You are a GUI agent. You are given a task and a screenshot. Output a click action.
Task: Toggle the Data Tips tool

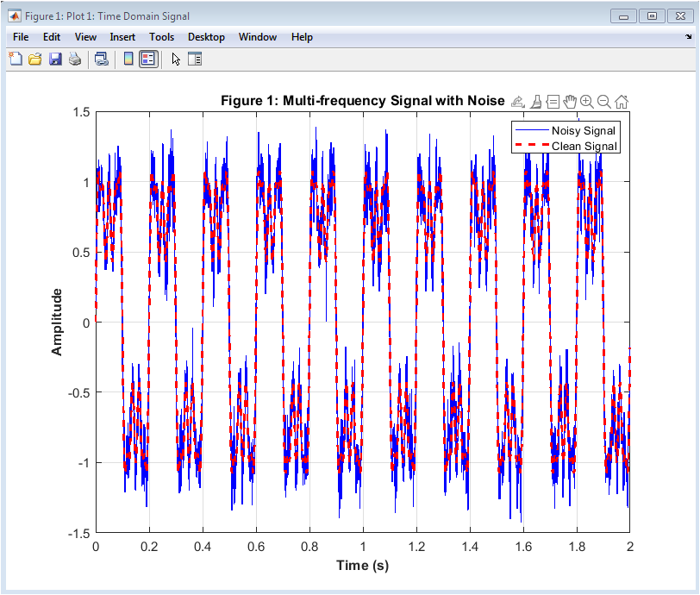(553, 102)
